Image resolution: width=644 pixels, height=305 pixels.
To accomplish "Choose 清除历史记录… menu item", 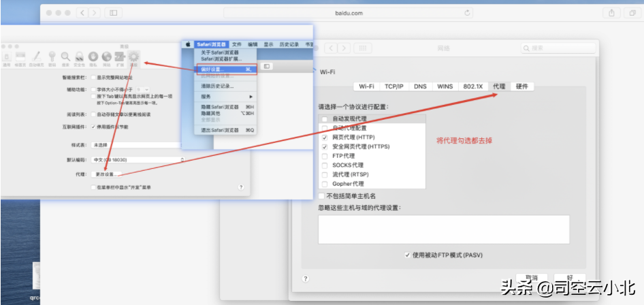I will pos(225,86).
